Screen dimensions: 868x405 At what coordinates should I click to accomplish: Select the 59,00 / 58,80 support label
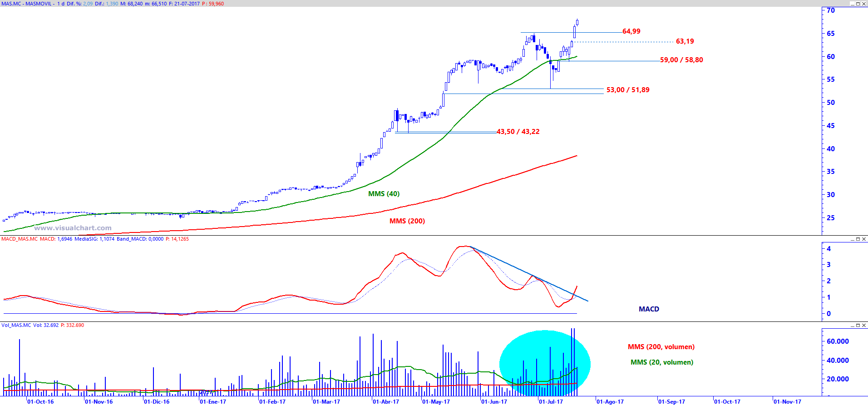(x=681, y=60)
